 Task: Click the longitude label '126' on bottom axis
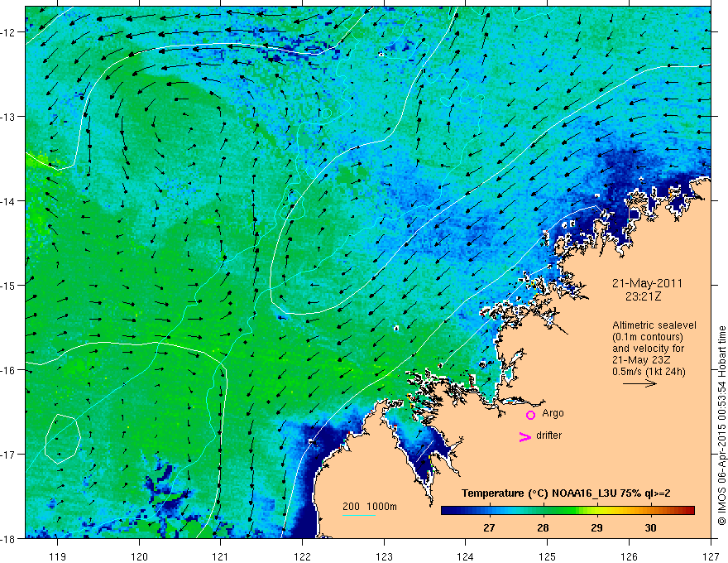click(x=629, y=557)
